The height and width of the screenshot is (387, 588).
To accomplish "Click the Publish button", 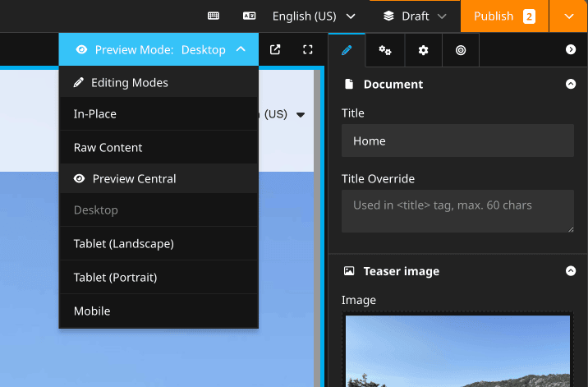I will pyautogui.click(x=504, y=16).
